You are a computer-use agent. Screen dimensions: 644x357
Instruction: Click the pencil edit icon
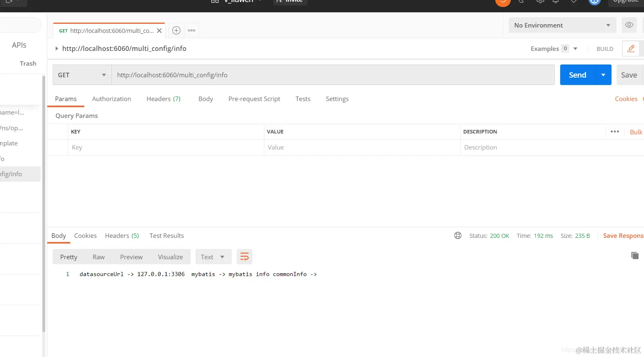coord(631,48)
